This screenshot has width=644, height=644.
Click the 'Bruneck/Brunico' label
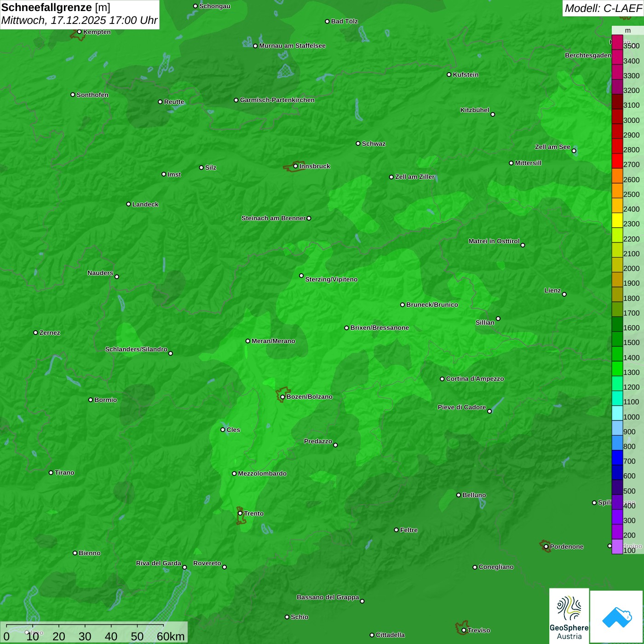[x=432, y=305]
